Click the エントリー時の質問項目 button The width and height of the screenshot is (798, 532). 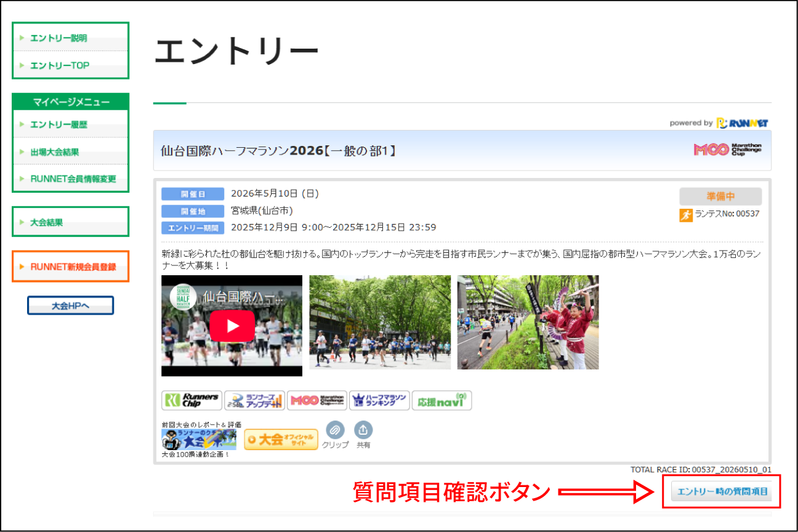722,491
